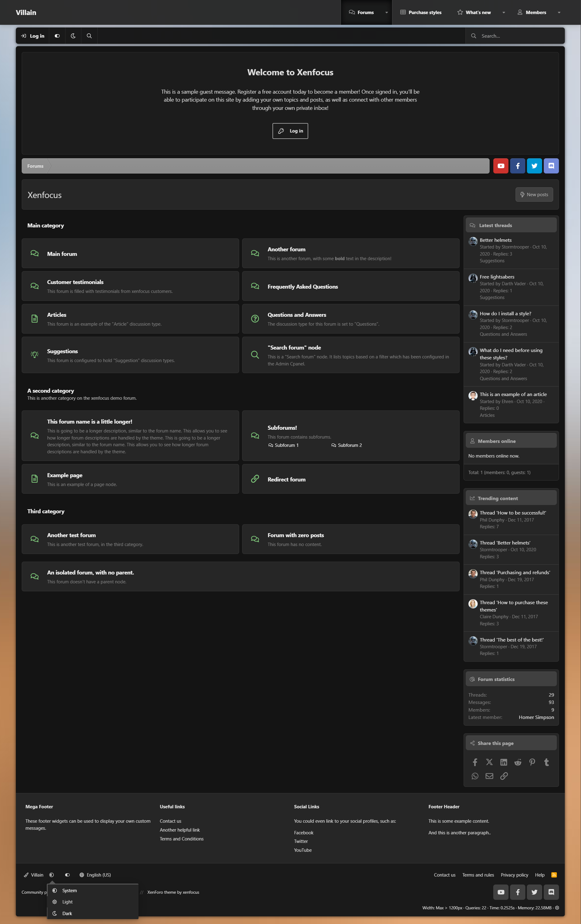
Task: Copy link using the chain share icon
Action: (504, 776)
